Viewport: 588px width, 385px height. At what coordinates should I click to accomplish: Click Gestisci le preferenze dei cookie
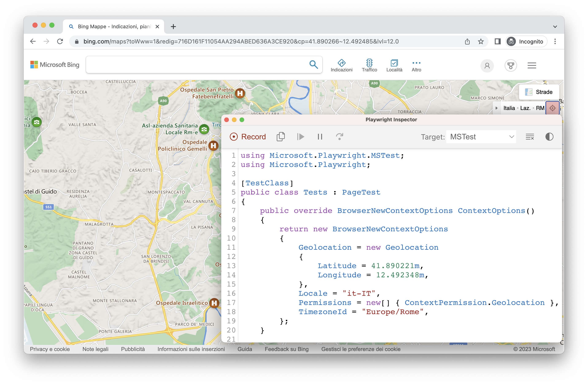(x=361, y=349)
